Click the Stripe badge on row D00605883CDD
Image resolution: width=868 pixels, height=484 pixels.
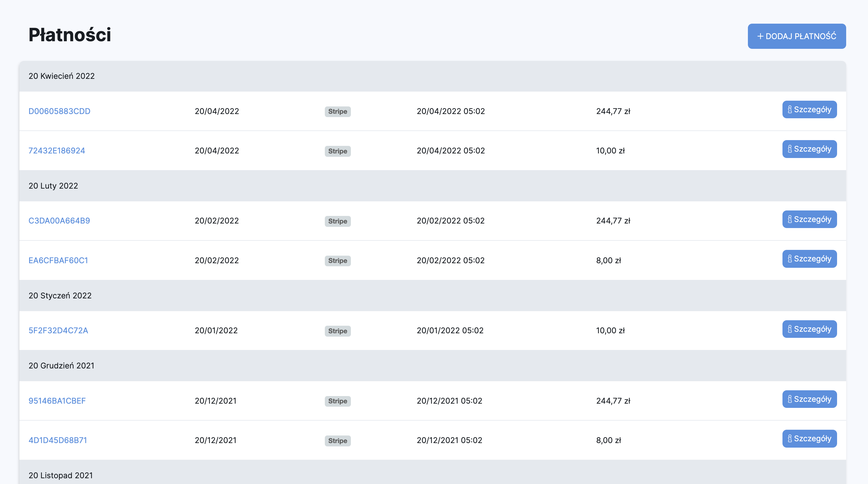pos(338,112)
